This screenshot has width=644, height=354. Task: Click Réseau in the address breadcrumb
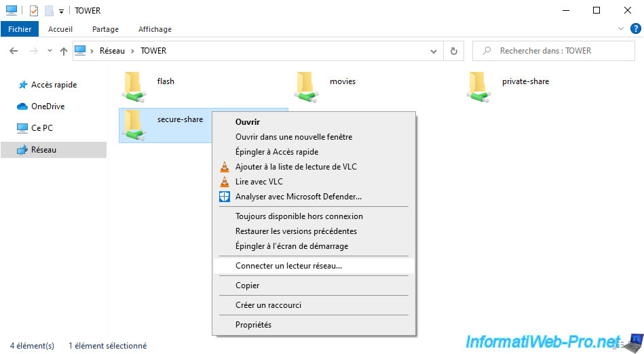[x=112, y=51]
